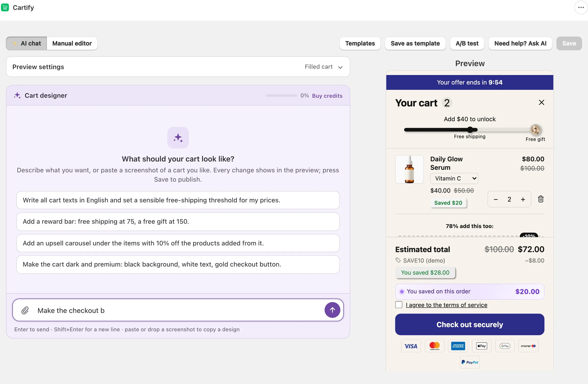Click the 'You saved on this order' row
588x384 pixels.
click(470, 292)
